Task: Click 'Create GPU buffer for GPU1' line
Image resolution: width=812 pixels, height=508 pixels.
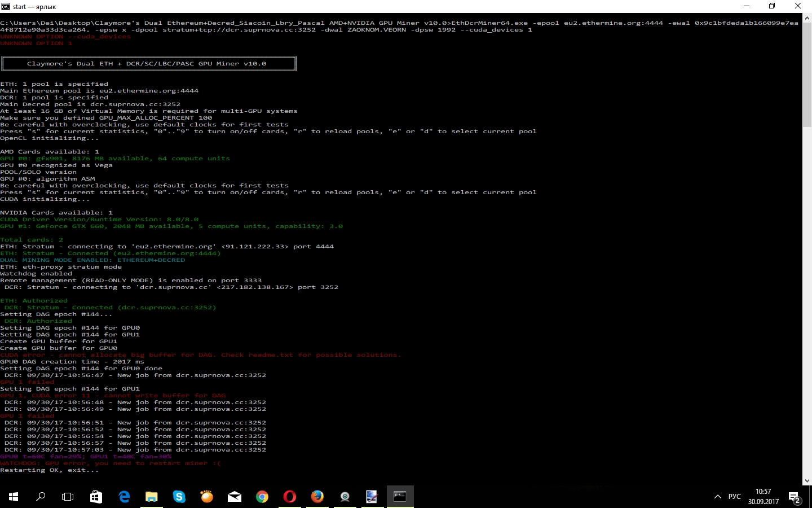Action: point(59,341)
